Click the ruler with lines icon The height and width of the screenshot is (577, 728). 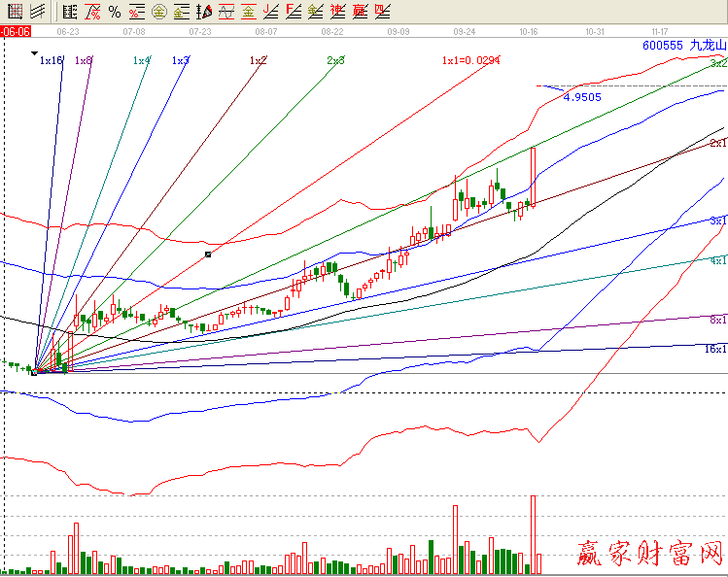click(68, 12)
